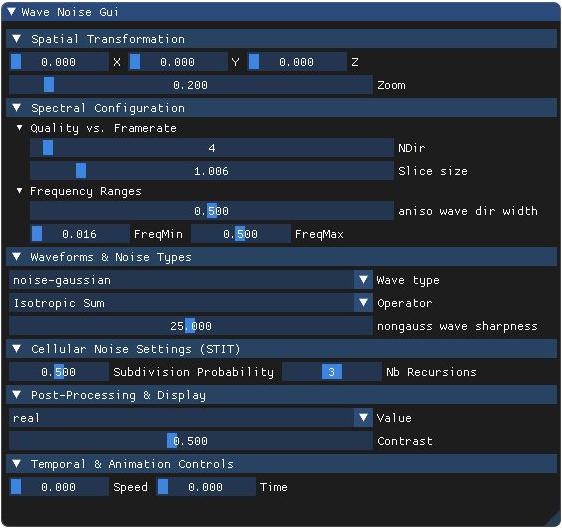Open the Value dropdown arrow

pos(363,418)
